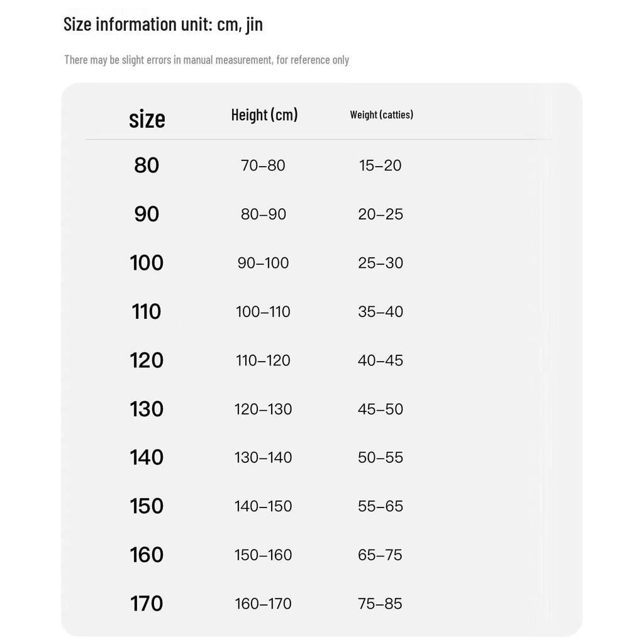Image resolution: width=644 pixels, height=644 pixels.
Task: Click height range 90–100
Action: pyautogui.click(x=263, y=263)
